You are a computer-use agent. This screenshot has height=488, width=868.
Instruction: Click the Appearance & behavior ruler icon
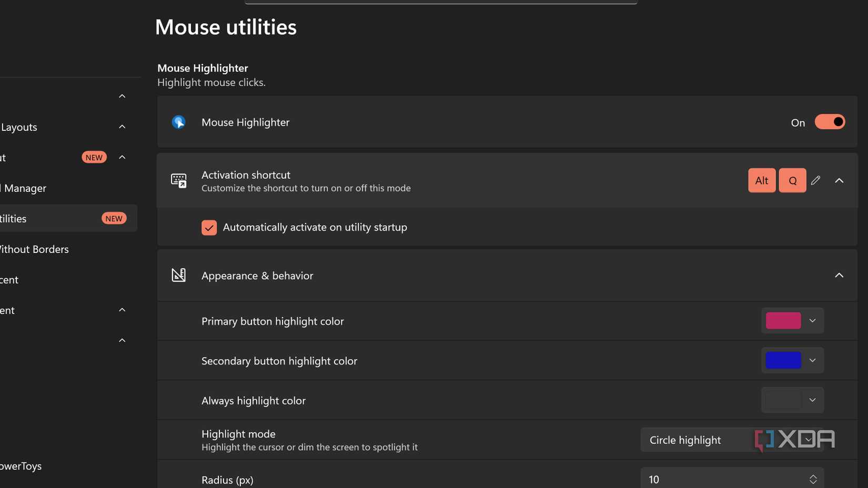pos(179,275)
